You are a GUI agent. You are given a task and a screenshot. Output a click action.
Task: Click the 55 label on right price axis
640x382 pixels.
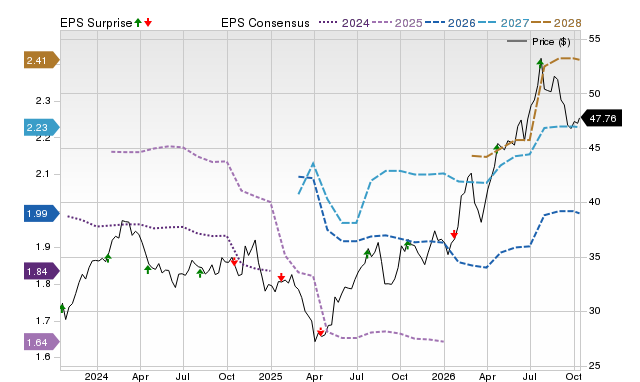594,39
